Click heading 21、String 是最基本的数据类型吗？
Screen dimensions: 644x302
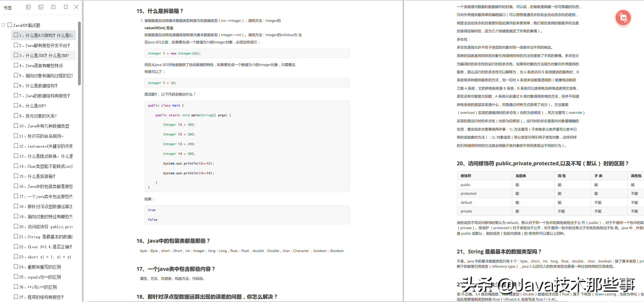499,252
